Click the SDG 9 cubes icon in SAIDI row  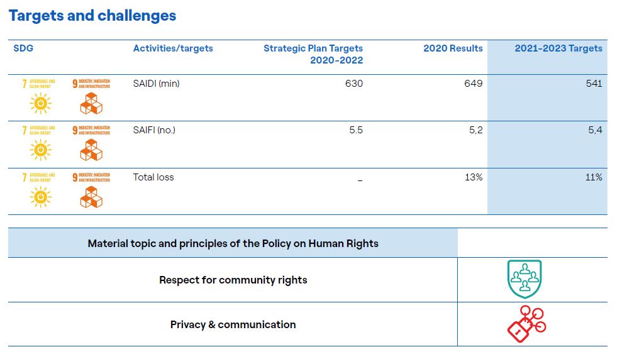point(91,103)
